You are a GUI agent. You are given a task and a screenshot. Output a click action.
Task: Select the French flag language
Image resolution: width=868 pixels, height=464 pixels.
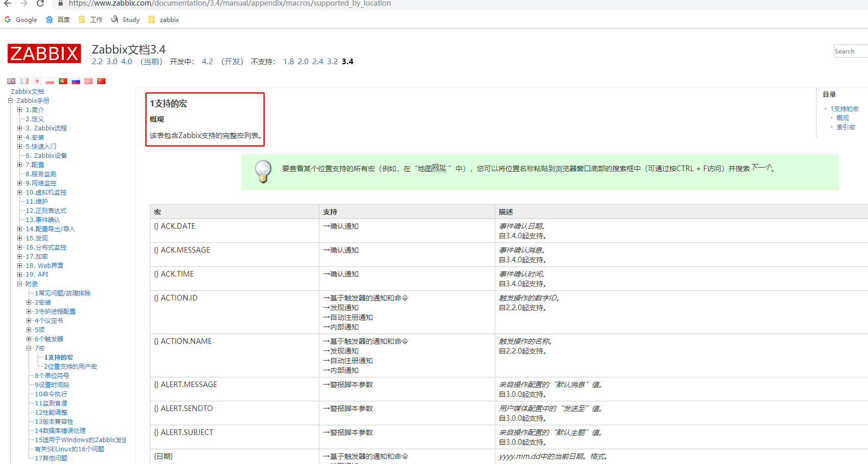tap(24, 81)
